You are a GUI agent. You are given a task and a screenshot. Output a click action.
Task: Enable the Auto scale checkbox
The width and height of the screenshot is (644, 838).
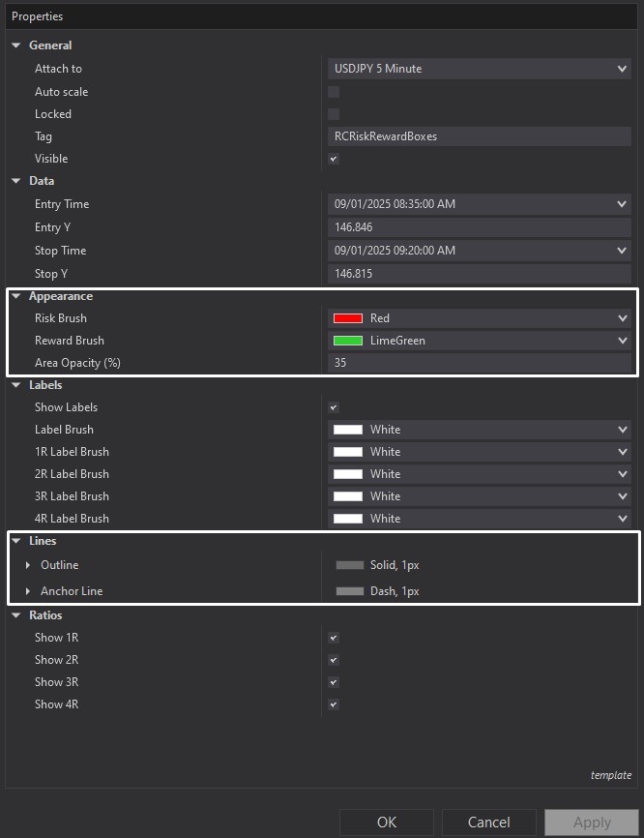tap(333, 91)
